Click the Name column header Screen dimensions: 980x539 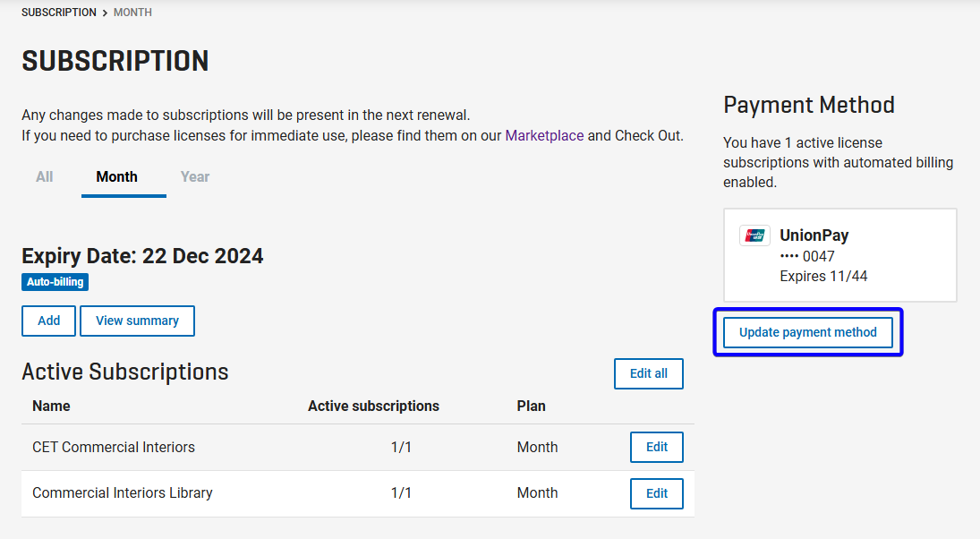pos(51,406)
